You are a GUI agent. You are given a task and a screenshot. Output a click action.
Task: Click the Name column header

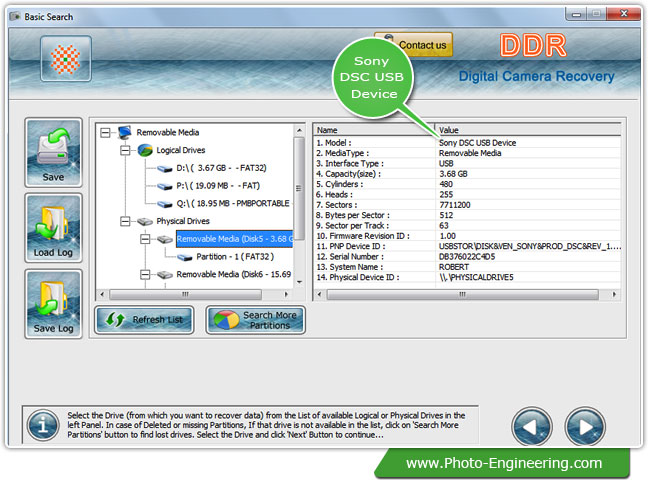pos(374,130)
